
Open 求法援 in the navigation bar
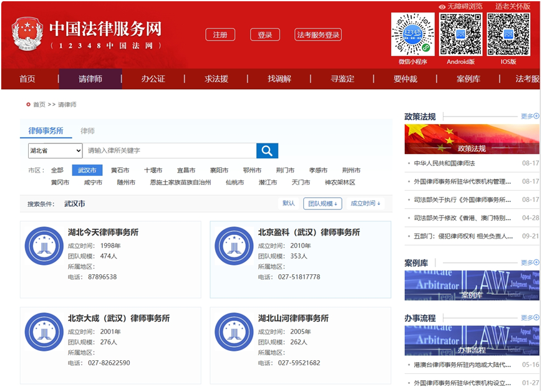tap(216, 79)
